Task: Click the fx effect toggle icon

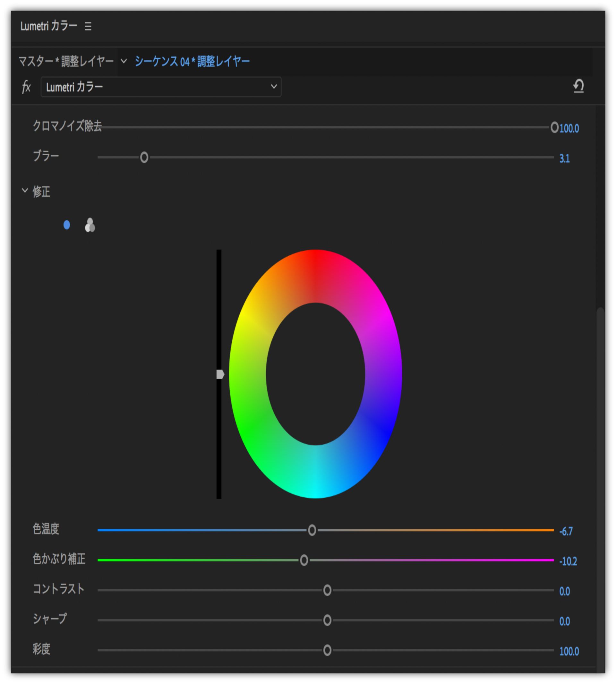Action: (x=26, y=87)
